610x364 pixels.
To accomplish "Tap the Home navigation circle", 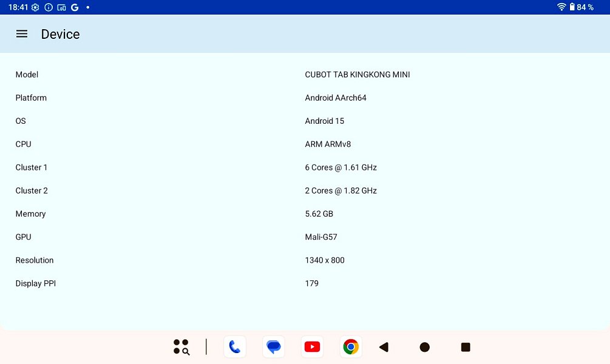I will (425, 347).
